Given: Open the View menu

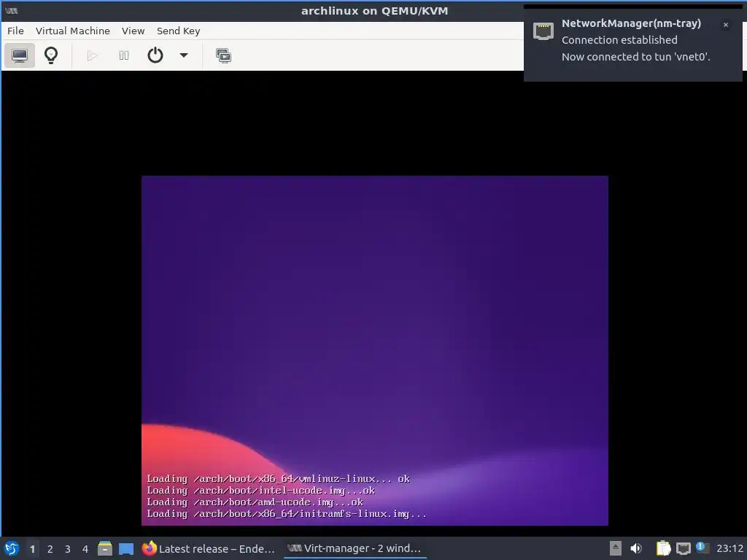Looking at the screenshot, I should 133,31.
